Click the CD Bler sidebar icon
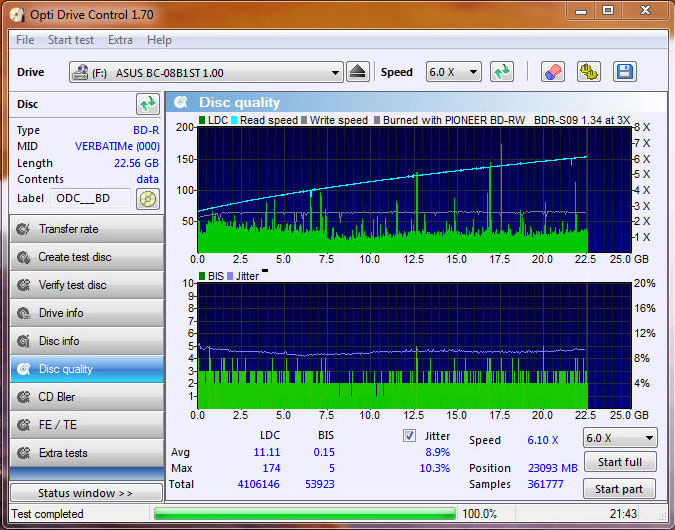The width and height of the screenshot is (675, 530). tap(23, 397)
